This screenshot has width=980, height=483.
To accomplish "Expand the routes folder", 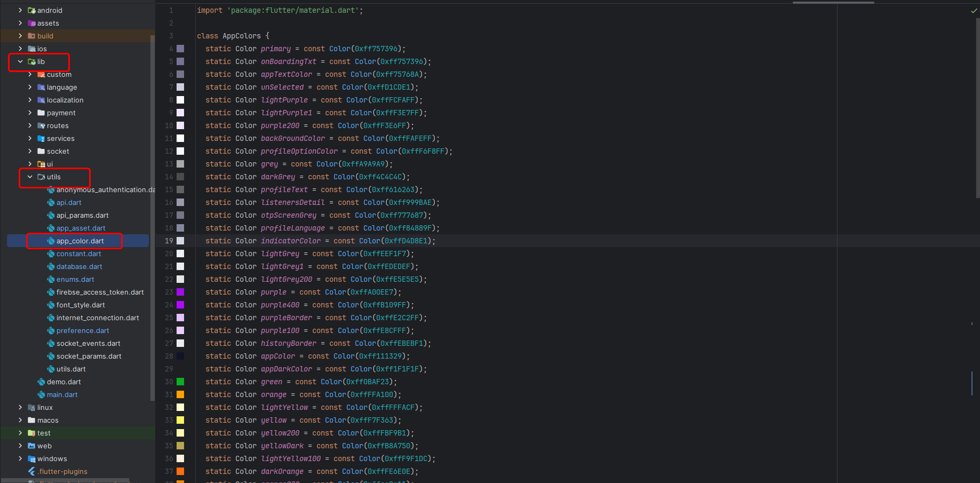I will (30, 125).
